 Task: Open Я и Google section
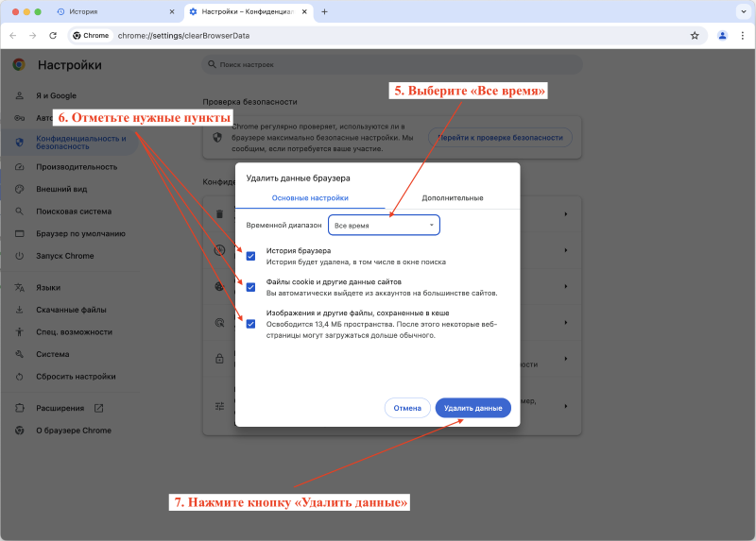coord(57,96)
